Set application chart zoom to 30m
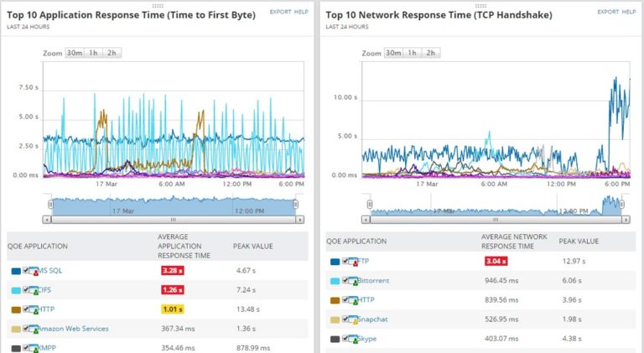 75,53
